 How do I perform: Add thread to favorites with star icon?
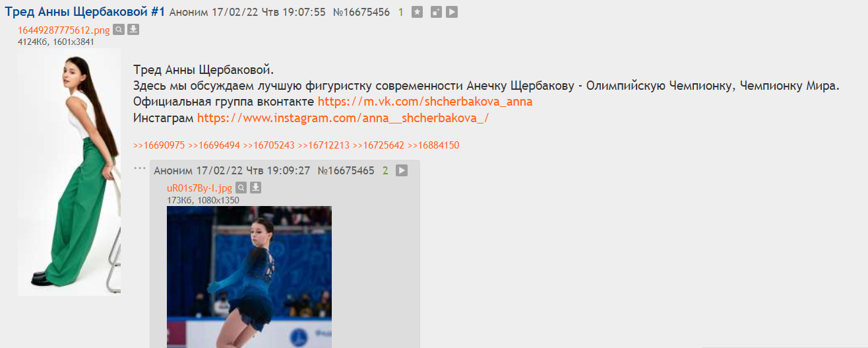coord(417,12)
